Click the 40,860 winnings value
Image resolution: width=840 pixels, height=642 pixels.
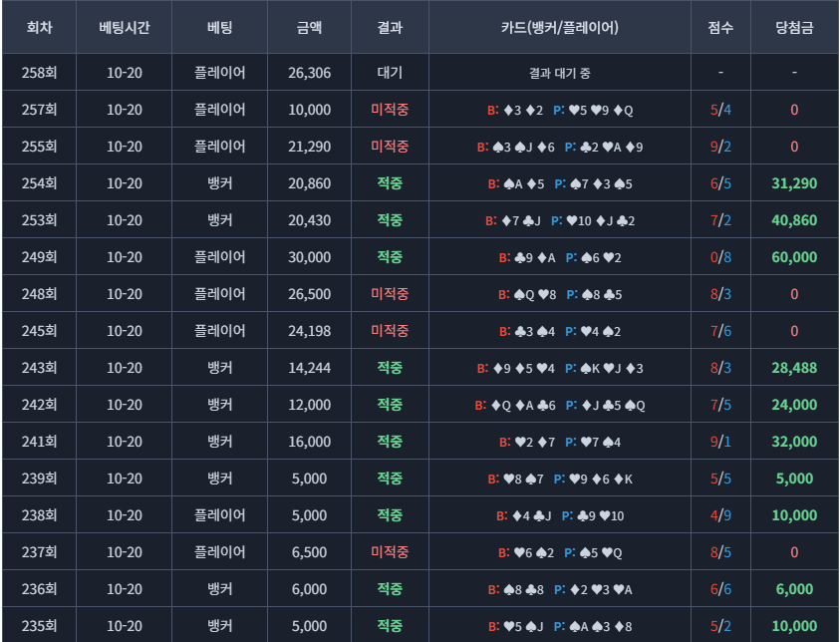pos(794,220)
